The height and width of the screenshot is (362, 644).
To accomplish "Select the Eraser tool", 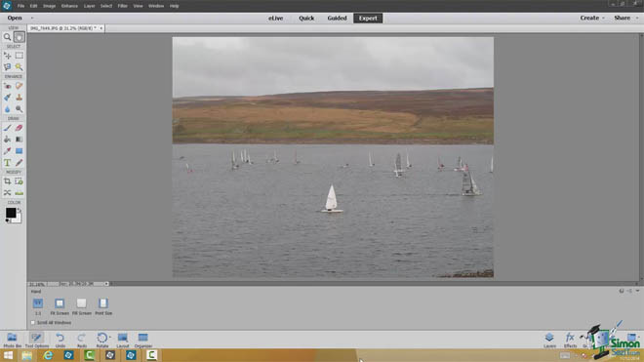I will click(19, 128).
